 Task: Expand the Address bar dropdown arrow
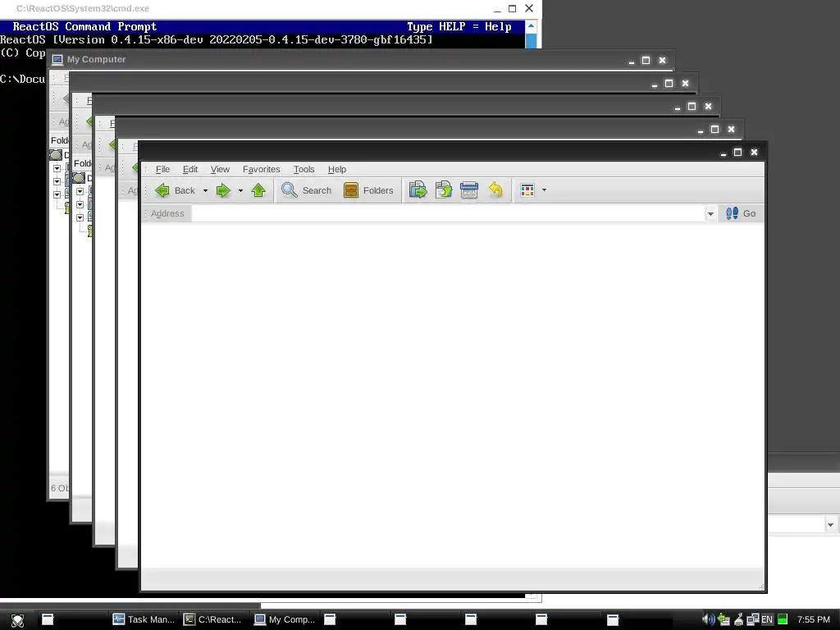pos(710,214)
